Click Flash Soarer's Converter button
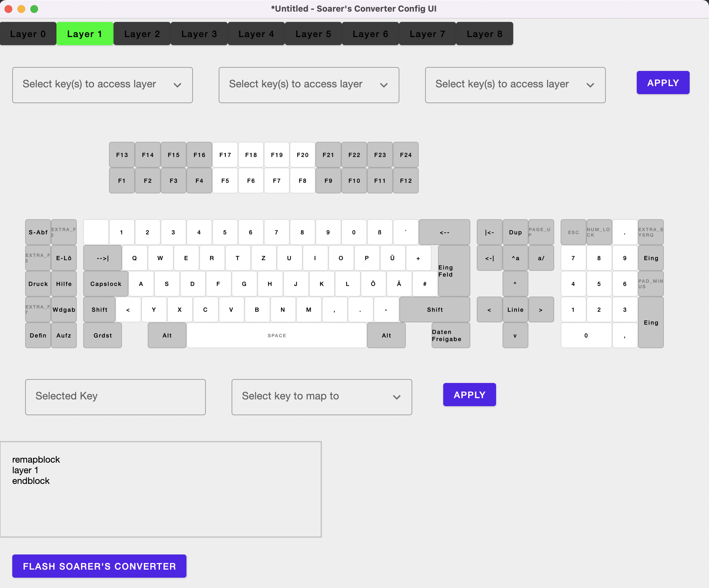The image size is (709, 588). click(99, 566)
